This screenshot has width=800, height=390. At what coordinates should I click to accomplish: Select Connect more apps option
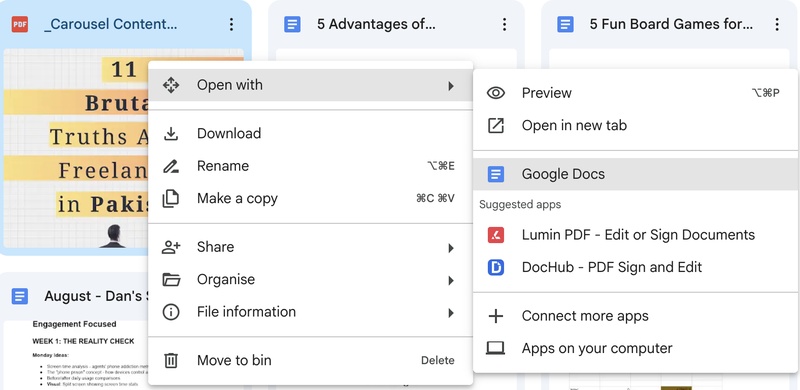[x=636, y=316]
